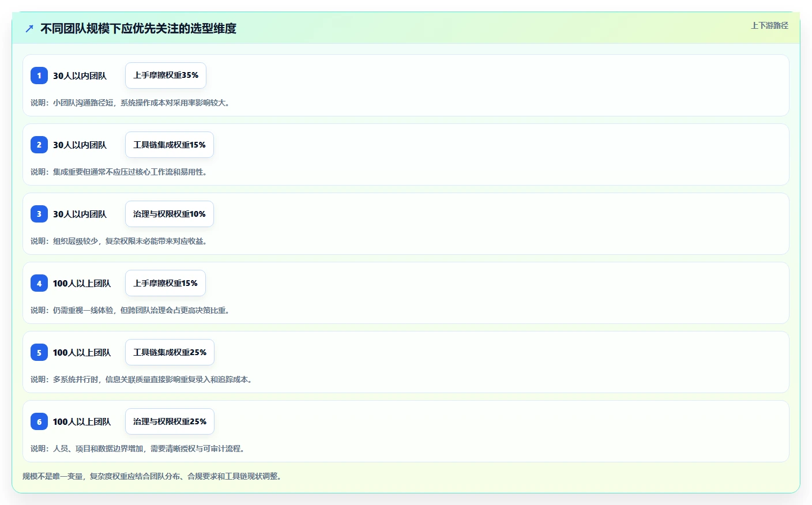
Task: Click the 上手摩擦权重35% chip
Action: pyautogui.click(x=166, y=76)
